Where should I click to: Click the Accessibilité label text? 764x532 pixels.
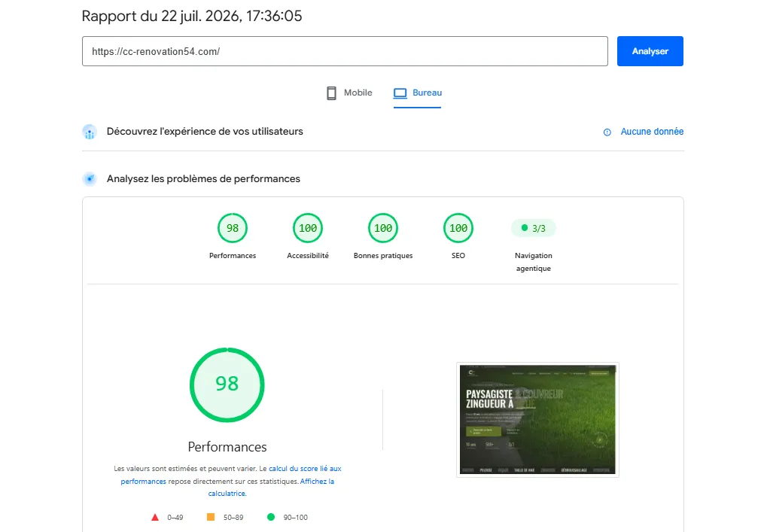click(307, 256)
